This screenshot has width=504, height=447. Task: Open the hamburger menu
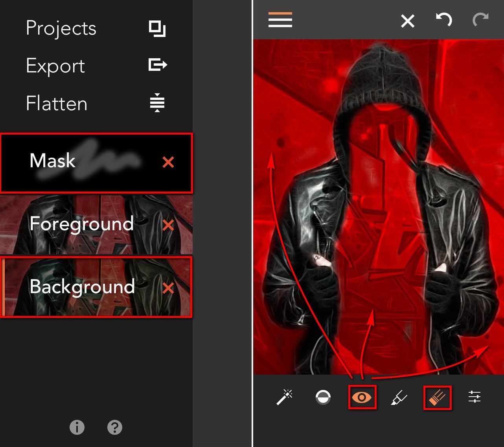point(280,20)
